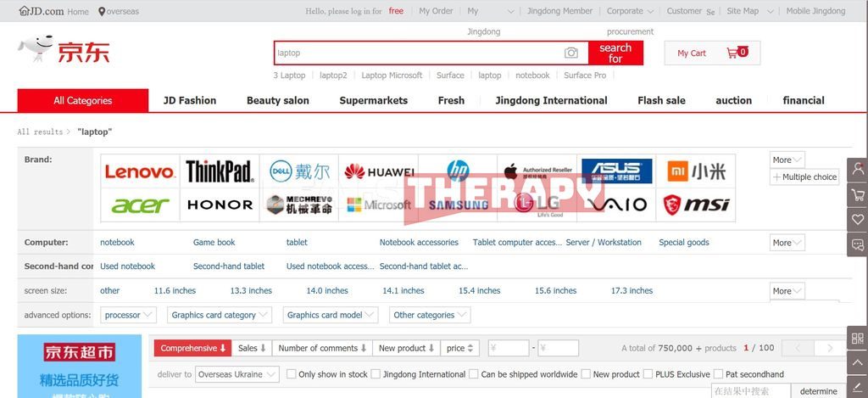The height and width of the screenshot is (398, 868).
Task: Go to JD Fashion tab
Action: (x=190, y=100)
